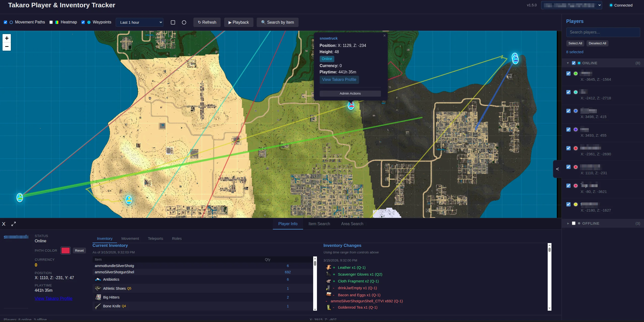Screen dimensions: 644x322
Task: Enable the Heatmap checkbox
Action: [51, 22]
